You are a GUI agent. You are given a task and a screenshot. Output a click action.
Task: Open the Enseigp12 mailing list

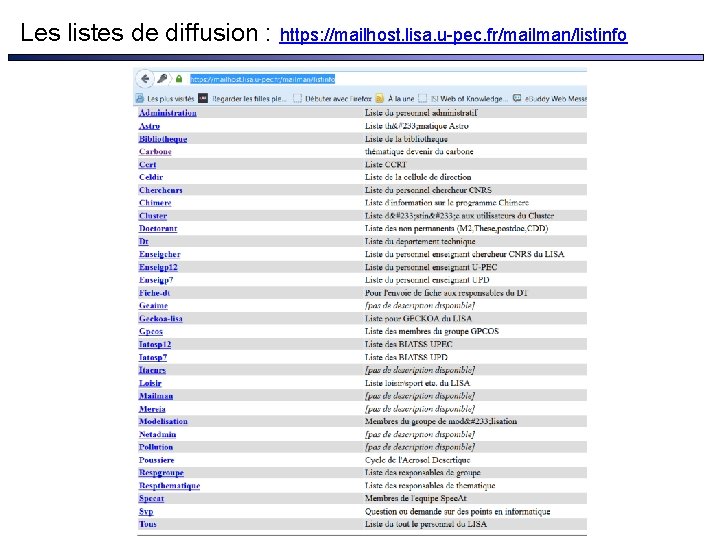158,267
